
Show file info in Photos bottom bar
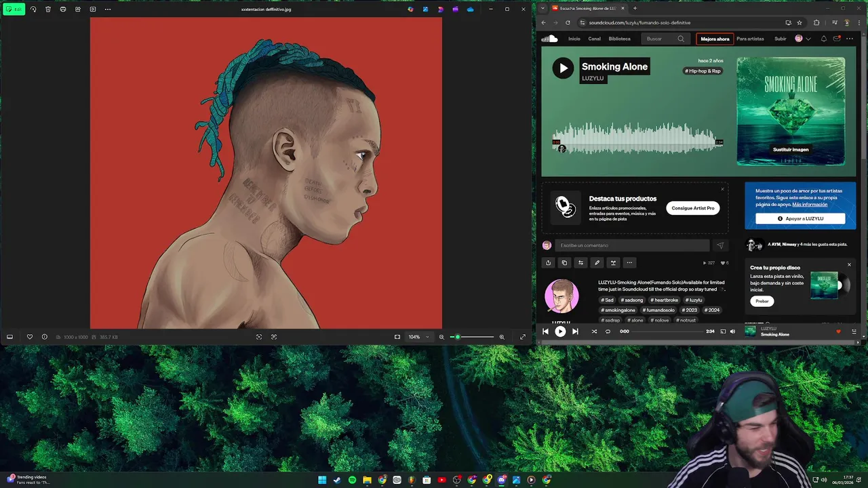pyautogui.click(x=45, y=337)
